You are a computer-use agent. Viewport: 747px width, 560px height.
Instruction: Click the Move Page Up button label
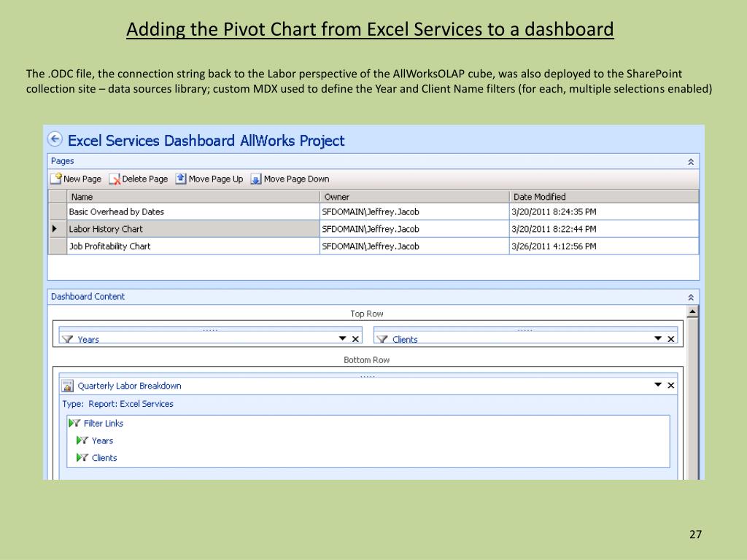point(216,179)
